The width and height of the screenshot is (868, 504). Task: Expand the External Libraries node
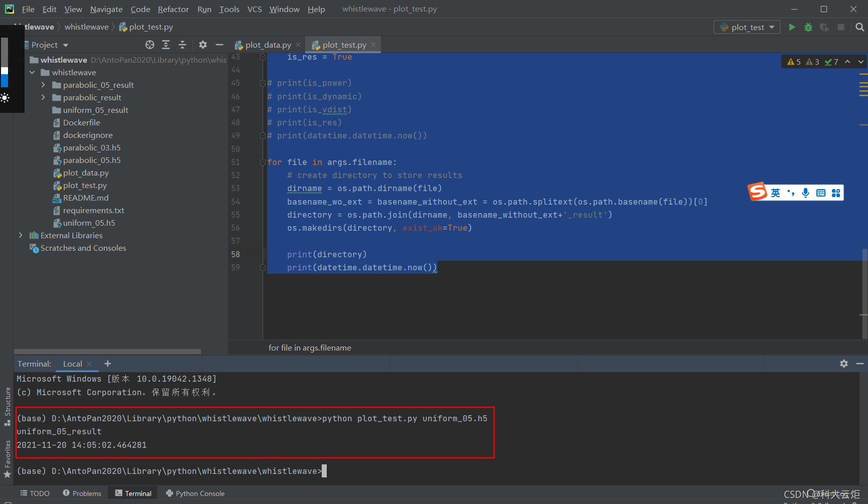(x=20, y=235)
